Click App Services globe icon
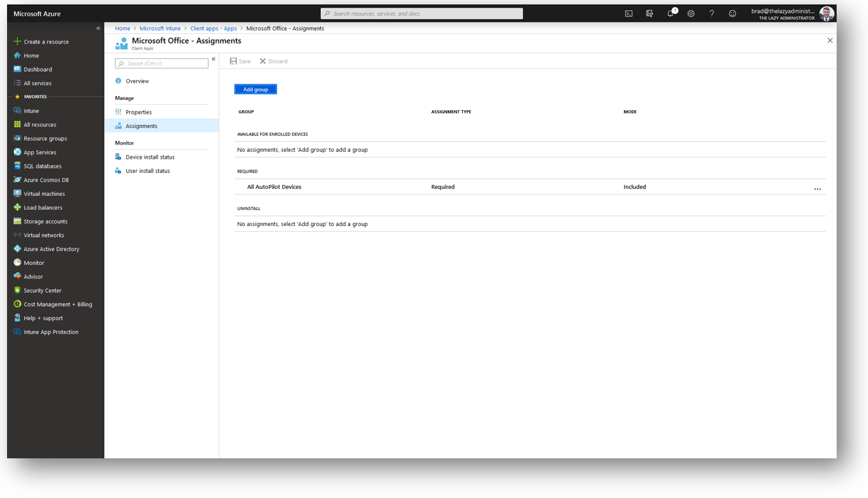868x498 pixels. point(17,152)
